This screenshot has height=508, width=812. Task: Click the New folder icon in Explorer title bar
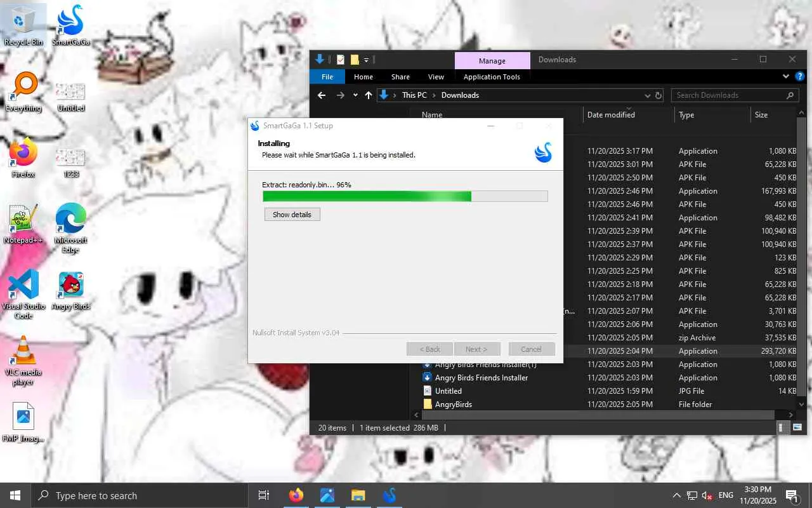tap(355, 60)
